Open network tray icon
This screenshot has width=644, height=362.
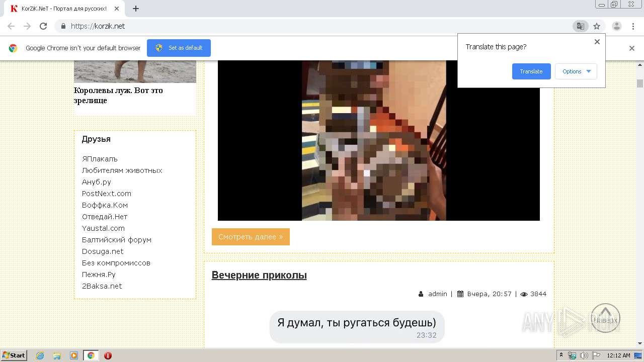(573, 355)
